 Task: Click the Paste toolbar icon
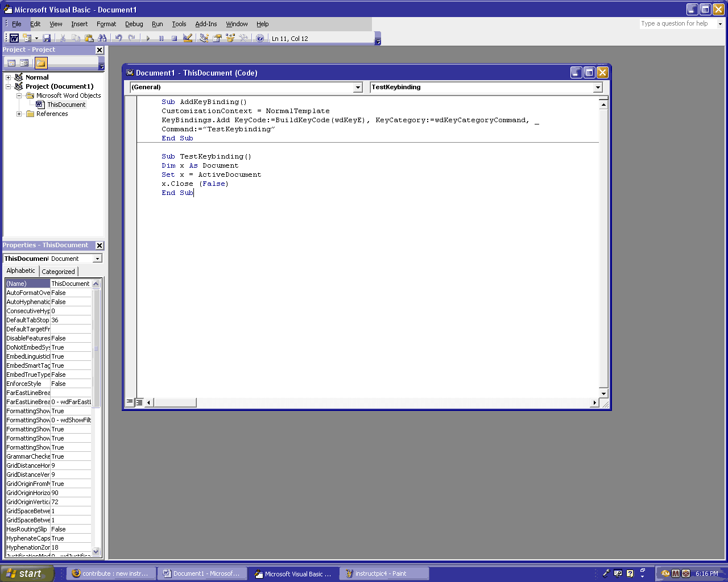click(x=89, y=38)
